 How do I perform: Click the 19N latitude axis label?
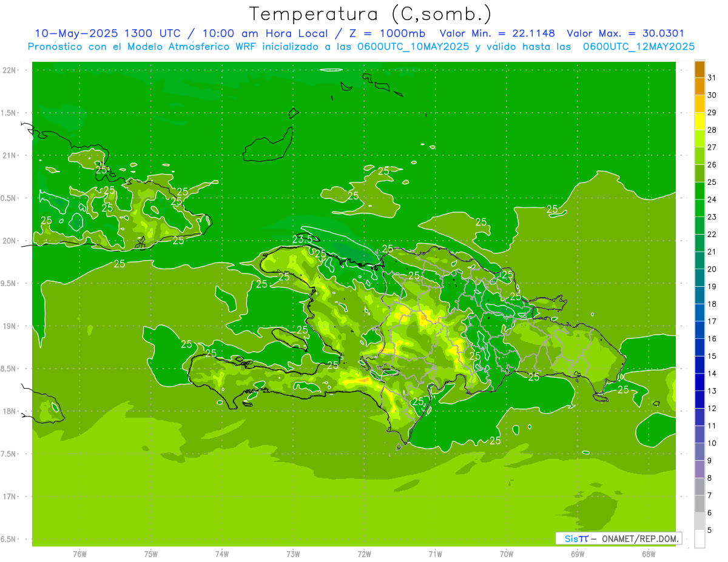click(9, 326)
